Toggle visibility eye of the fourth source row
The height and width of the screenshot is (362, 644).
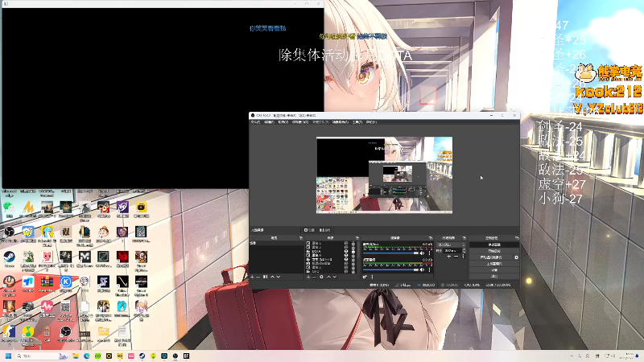point(346,255)
